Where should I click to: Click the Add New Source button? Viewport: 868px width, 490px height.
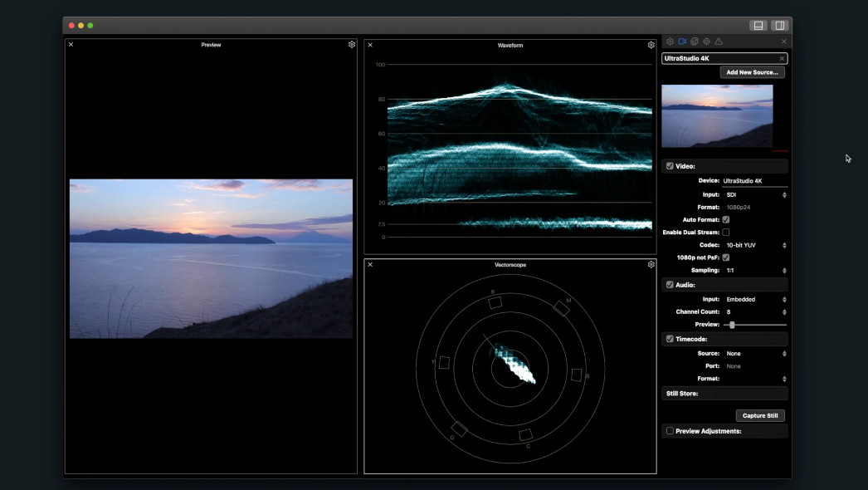tap(752, 72)
